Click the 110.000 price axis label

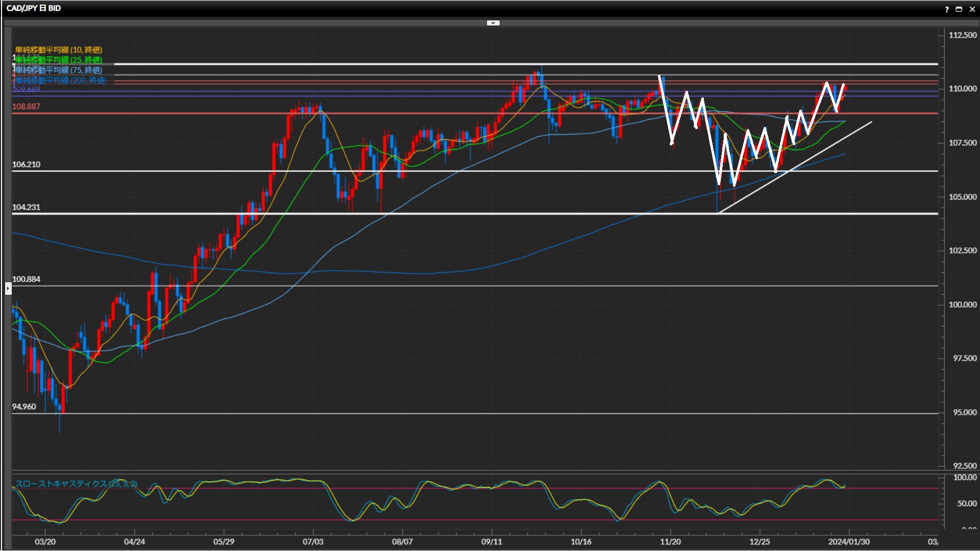pyautogui.click(x=962, y=89)
